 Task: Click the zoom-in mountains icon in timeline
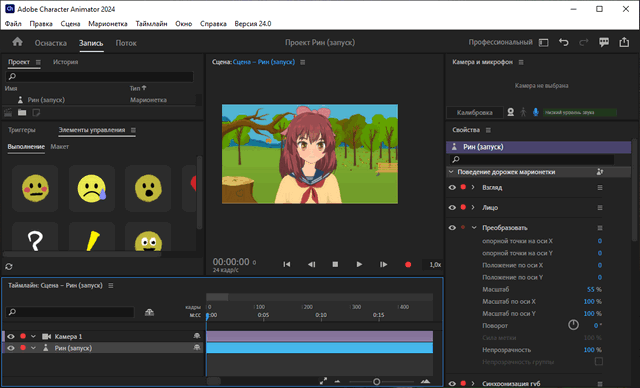[x=425, y=381]
